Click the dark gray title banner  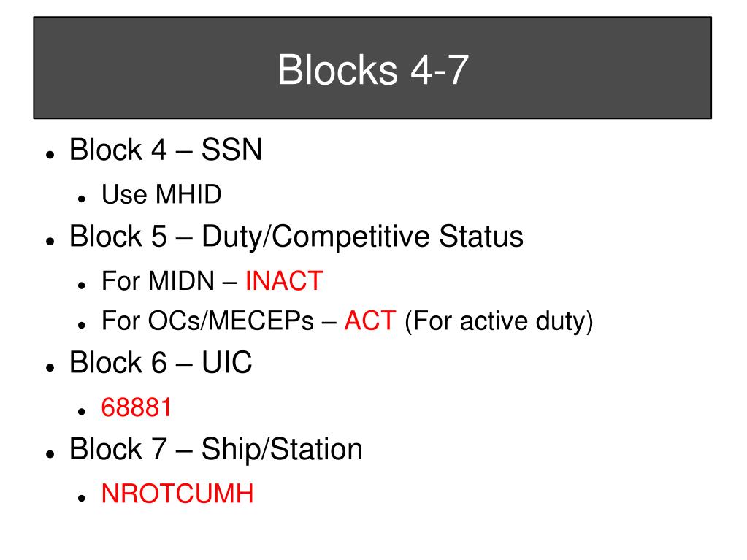point(372,68)
